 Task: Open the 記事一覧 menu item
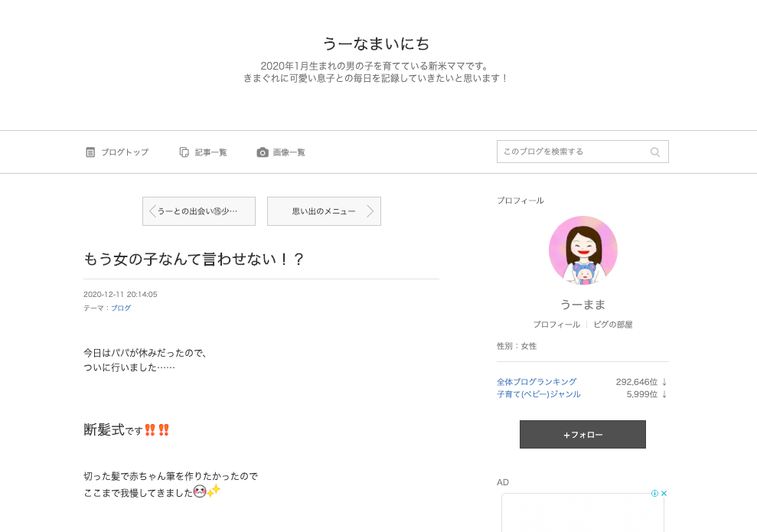pyautogui.click(x=203, y=152)
